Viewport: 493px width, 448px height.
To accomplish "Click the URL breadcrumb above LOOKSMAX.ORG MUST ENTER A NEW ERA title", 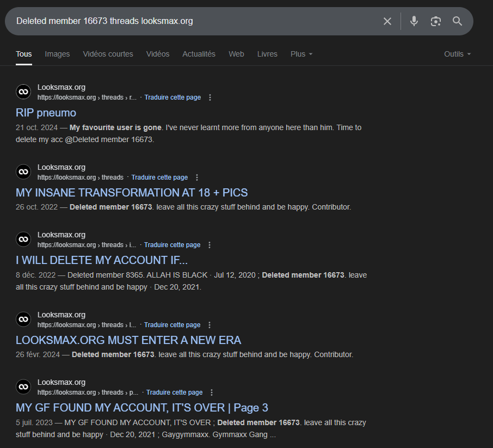I will coord(87,325).
